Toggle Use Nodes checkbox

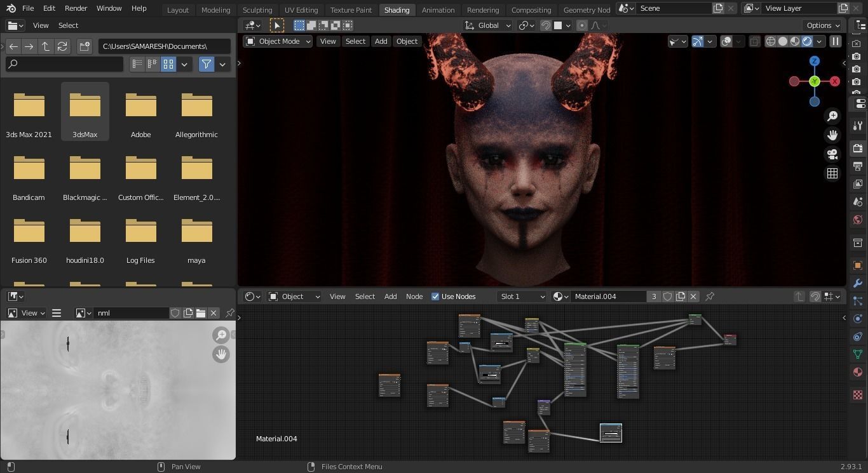[x=435, y=296]
